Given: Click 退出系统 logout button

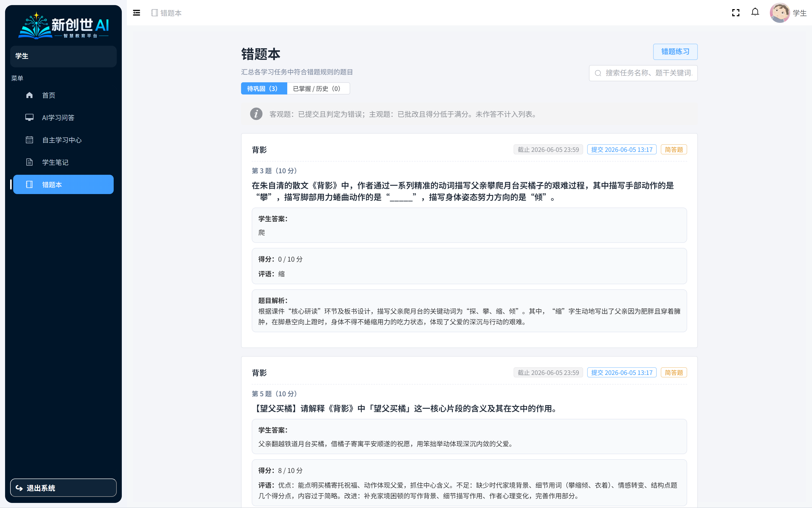Looking at the screenshot, I should coord(63,487).
